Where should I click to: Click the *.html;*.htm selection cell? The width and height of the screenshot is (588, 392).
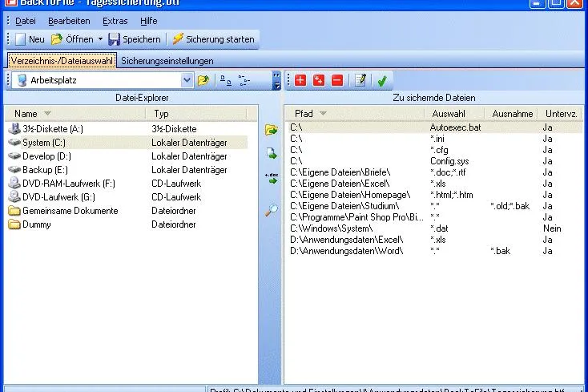pyautogui.click(x=452, y=195)
